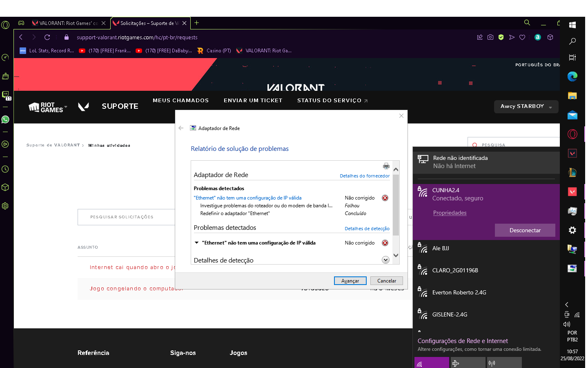Open the snapshot camera tool
The image size is (588, 368).
pos(490,37)
